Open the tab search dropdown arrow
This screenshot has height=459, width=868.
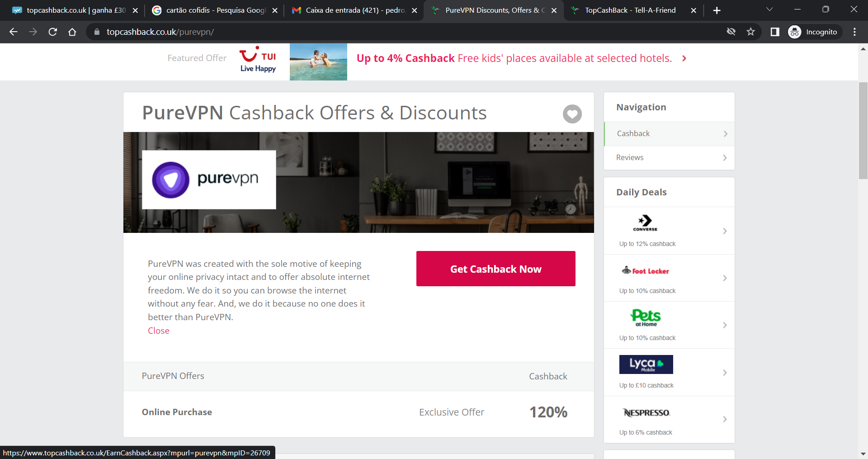[x=769, y=9]
